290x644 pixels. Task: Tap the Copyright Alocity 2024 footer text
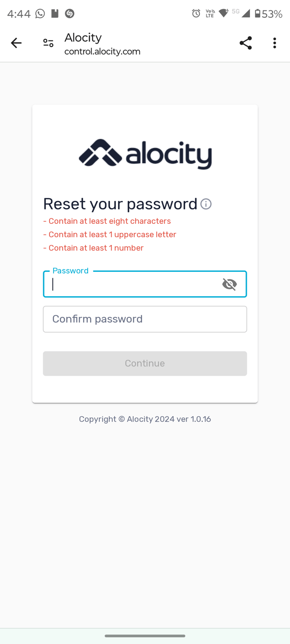[x=145, y=419]
